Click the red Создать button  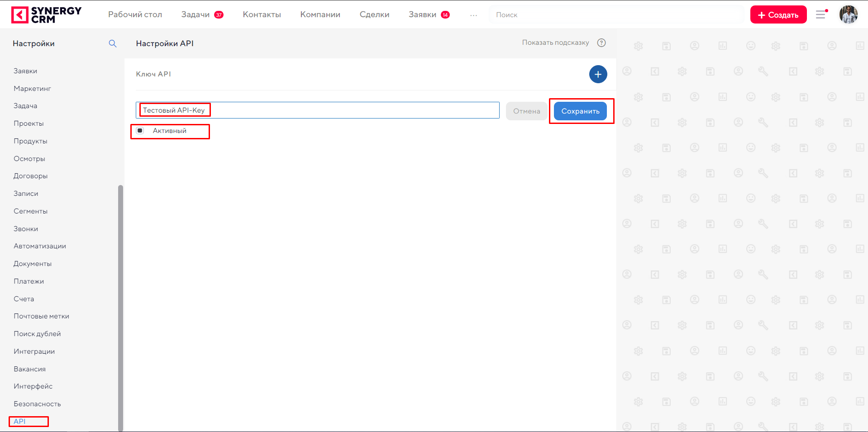pos(778,14)
